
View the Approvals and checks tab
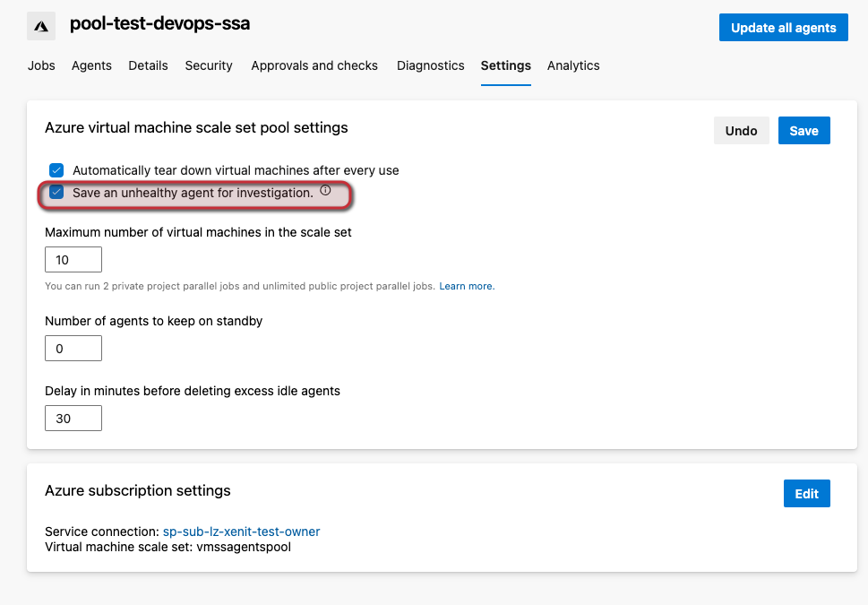pos(314,65)
